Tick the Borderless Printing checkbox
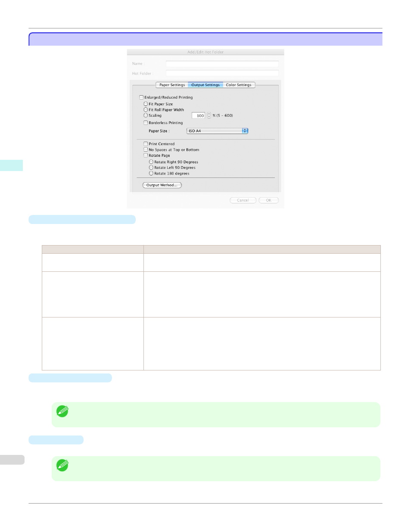The height and width of the screenshot is (532, 411). click(146, 123)
